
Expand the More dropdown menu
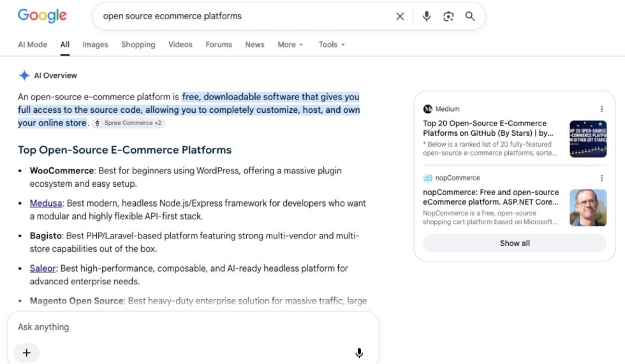click(x=290, y=45)
